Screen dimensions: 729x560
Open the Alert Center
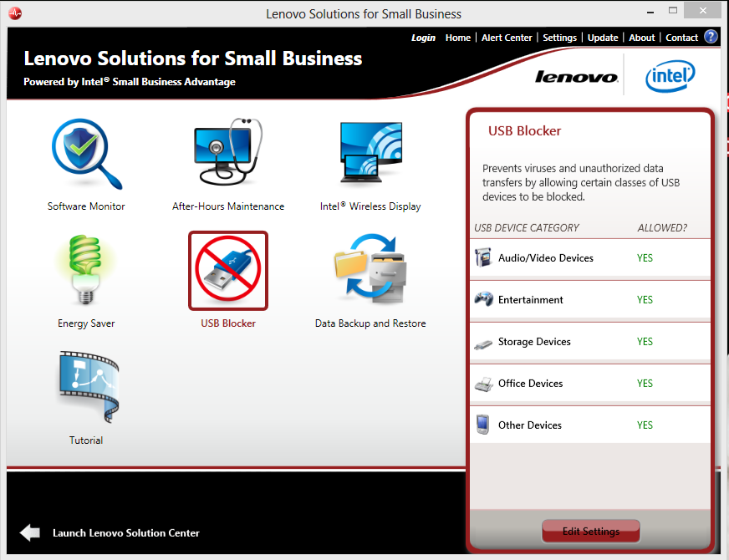coord(507,38)
